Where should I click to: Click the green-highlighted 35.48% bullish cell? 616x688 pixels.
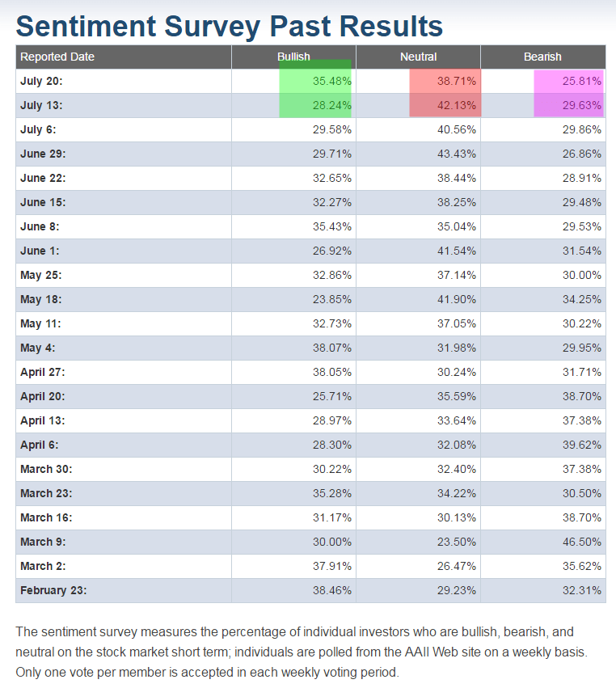[x=331, y=82]
